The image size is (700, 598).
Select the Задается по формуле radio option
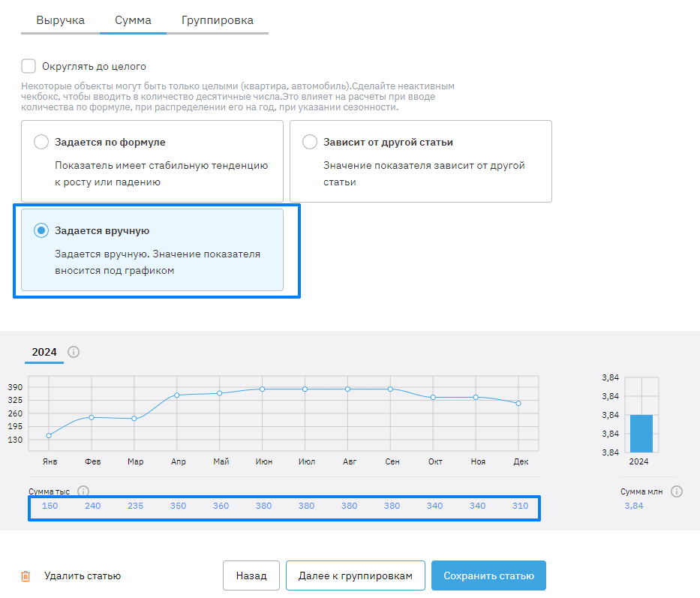(x=42, y=142)
